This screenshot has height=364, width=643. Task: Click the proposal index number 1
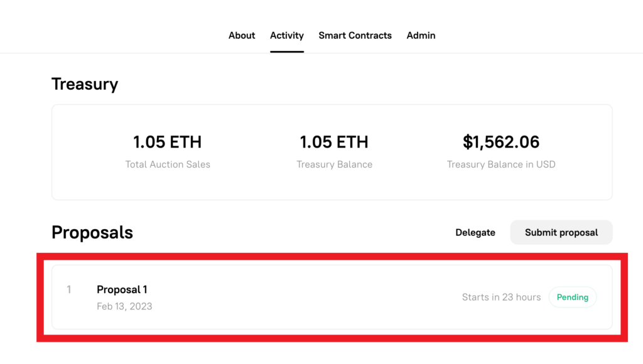click(69, 289)
